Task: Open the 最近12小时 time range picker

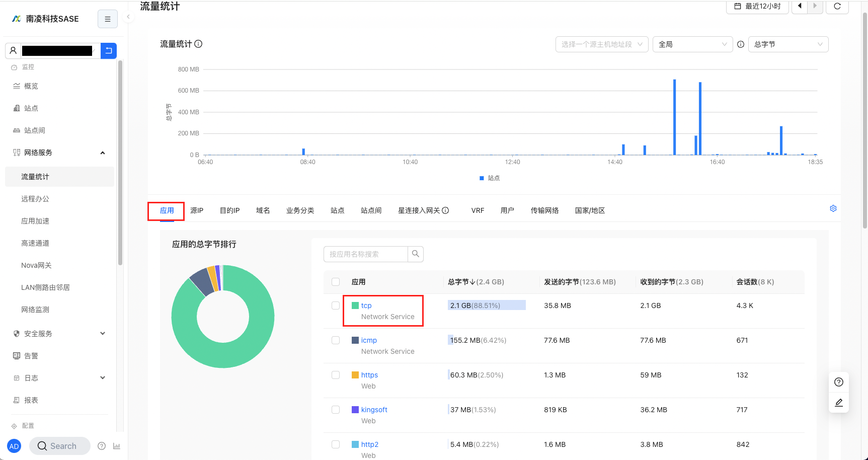Action: click(757, 7)
